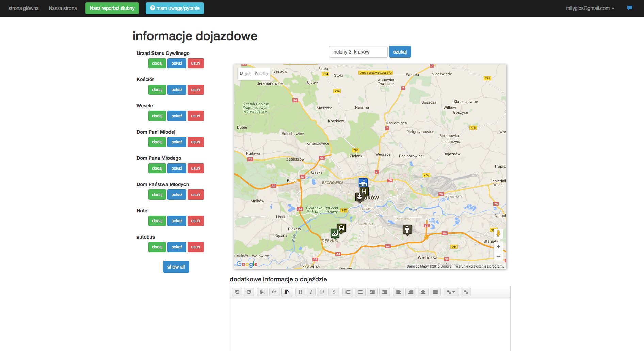Show Dom Pana Młodego on map
Screen dimensions: 644x351
pyautogui.click(x=177, y=168)
